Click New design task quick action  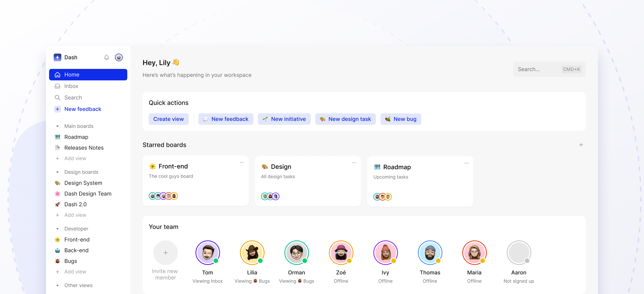(x=345, y=119)
